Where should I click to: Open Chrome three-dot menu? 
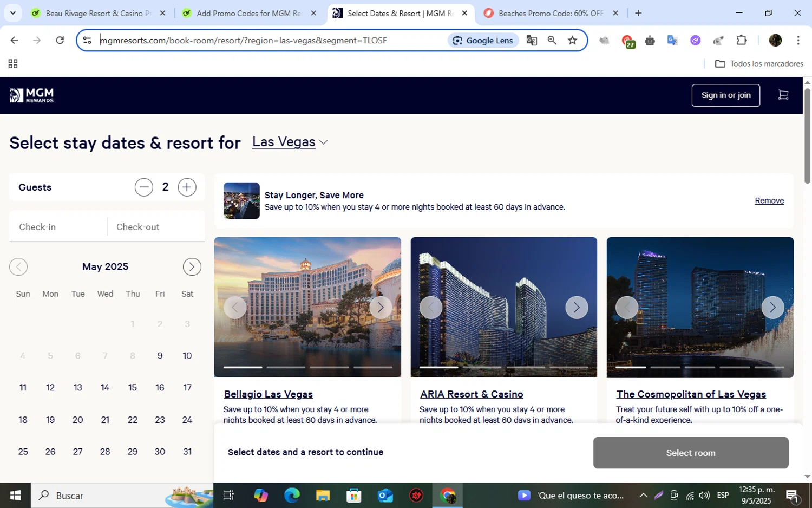(x=798, y=40)
